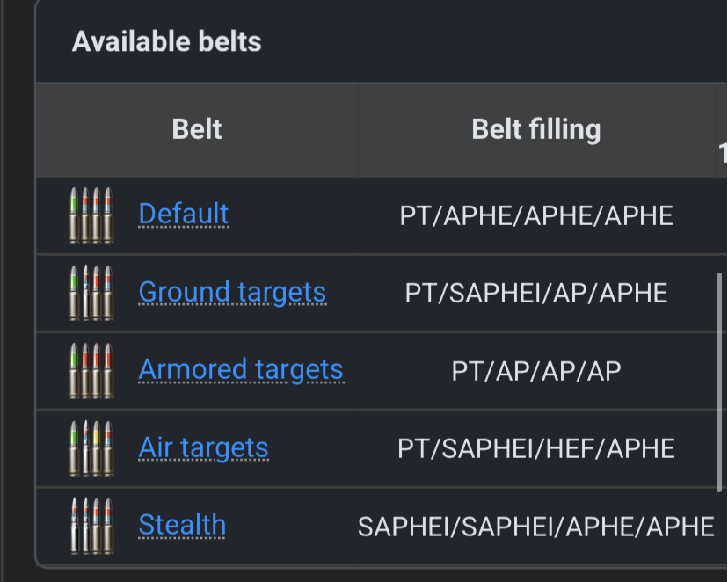Click the cut-off column header after Belt filling

coord(722,149)
